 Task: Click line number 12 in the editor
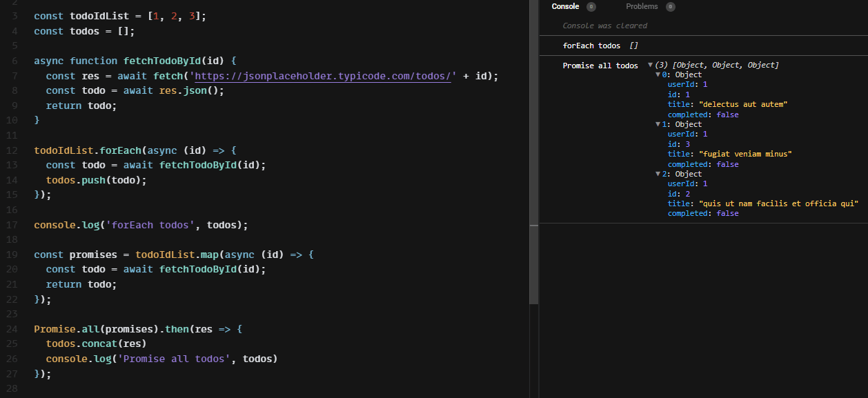pyautogui.click(x=12, y=150)
